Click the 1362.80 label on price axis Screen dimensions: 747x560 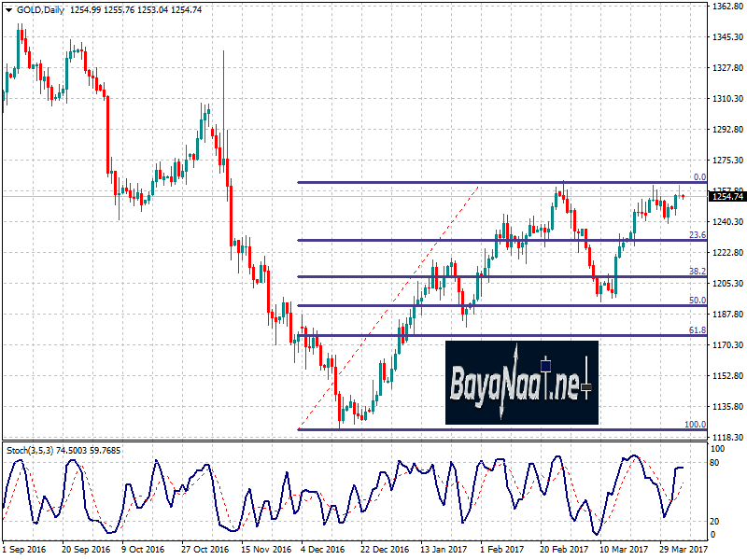click(x=726, y=7)
